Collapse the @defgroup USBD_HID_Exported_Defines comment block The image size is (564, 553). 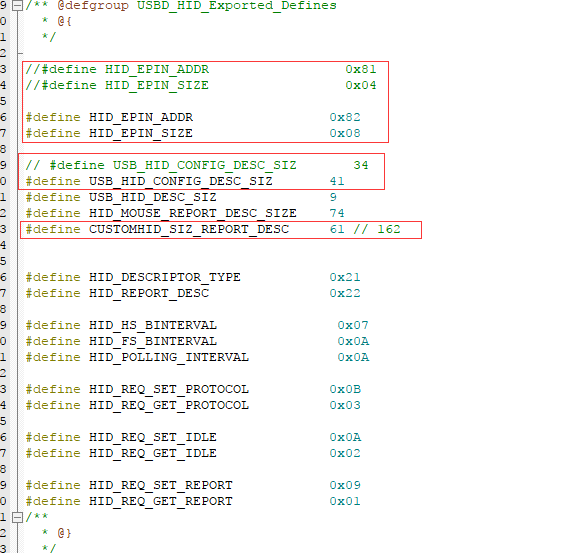point(17,6)
